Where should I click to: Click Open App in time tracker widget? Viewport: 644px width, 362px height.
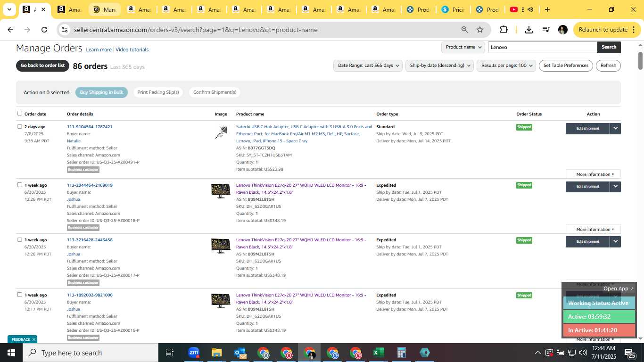pyautogui.click(x=619, y=288)
